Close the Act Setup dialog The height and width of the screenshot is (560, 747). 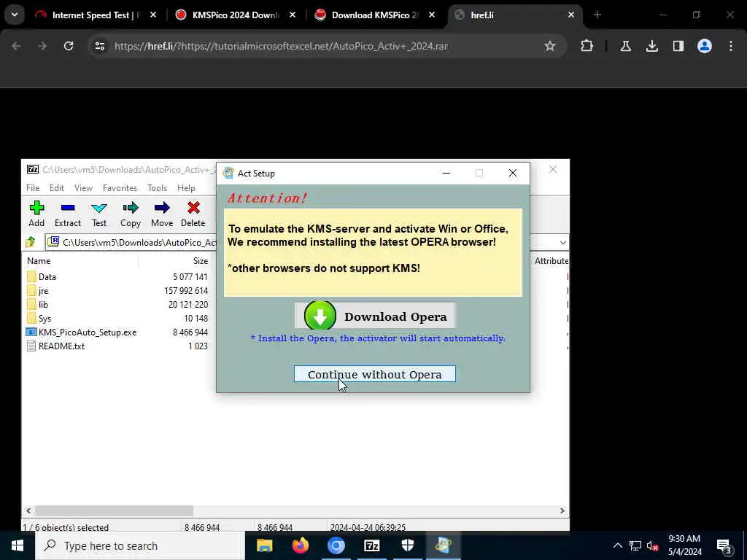pyautogui.click(x=513, y=173)
